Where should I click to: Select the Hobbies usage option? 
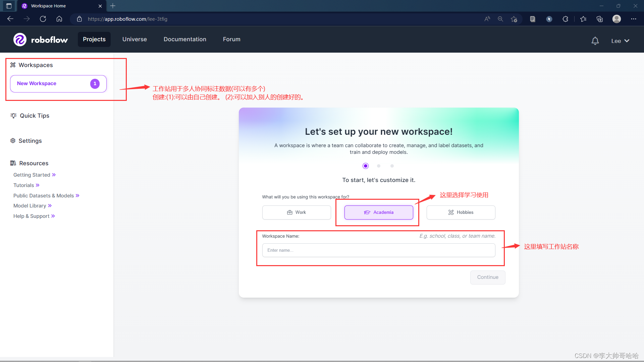(x=461, y=213)
